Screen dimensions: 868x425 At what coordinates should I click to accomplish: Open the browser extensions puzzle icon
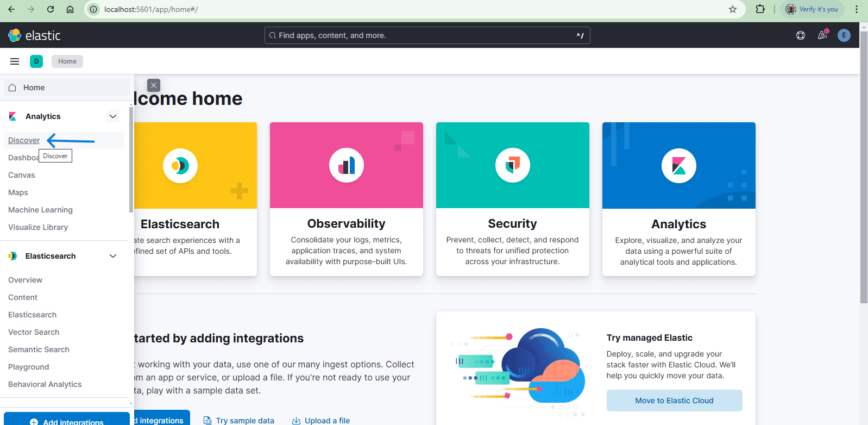[760, 9]
